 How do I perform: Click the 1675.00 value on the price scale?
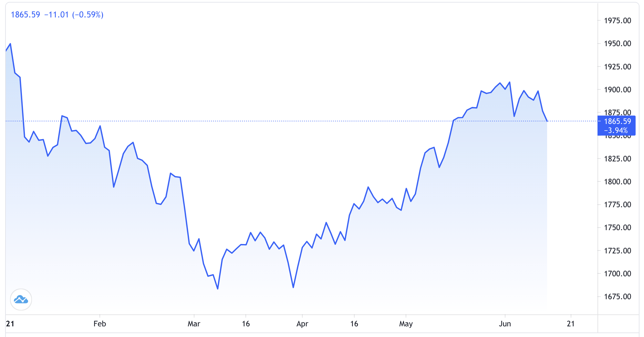pyautogui.click(x=618, y=296)
